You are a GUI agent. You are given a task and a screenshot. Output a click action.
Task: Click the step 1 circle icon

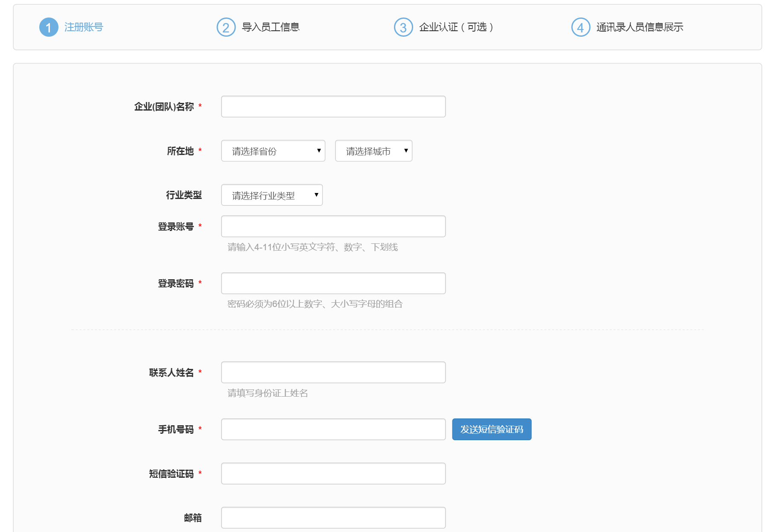(x=49, y=27)
